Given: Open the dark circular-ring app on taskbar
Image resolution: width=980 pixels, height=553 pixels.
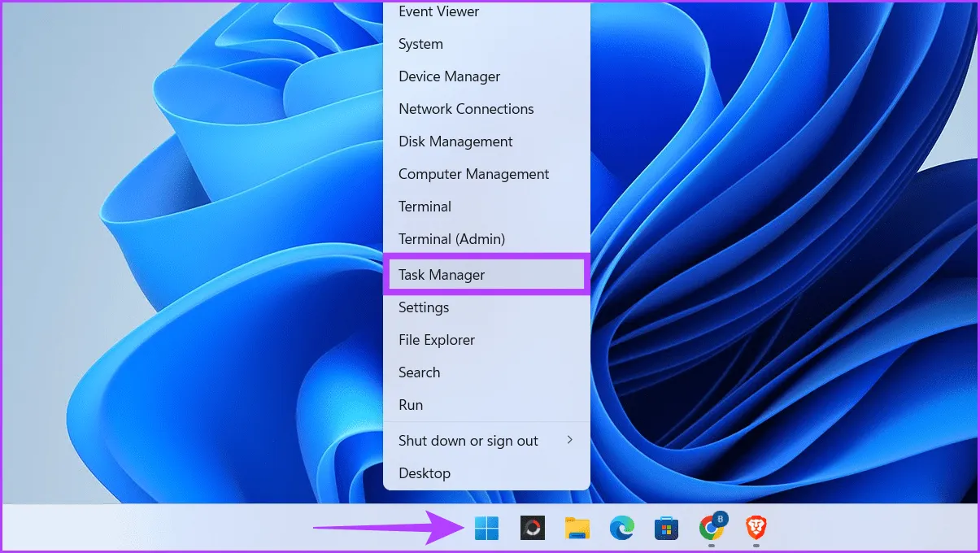Looking at the screenshot, I should click(x=532, y=529).
